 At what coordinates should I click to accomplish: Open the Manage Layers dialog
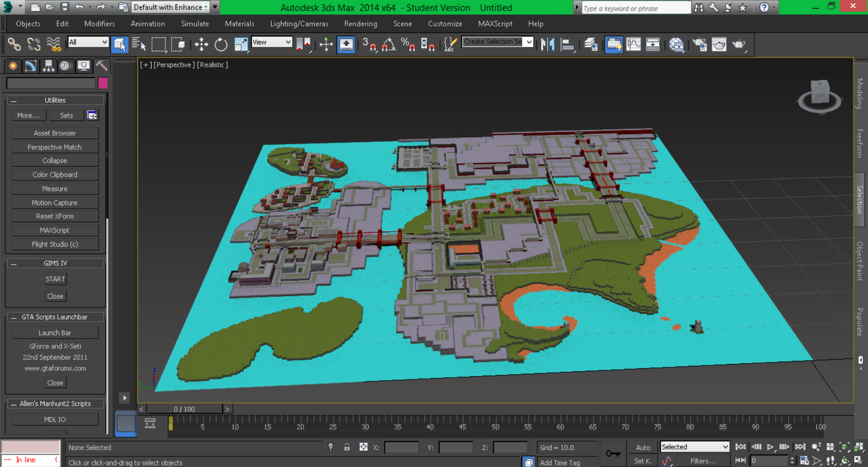click(x=591, y=44)
